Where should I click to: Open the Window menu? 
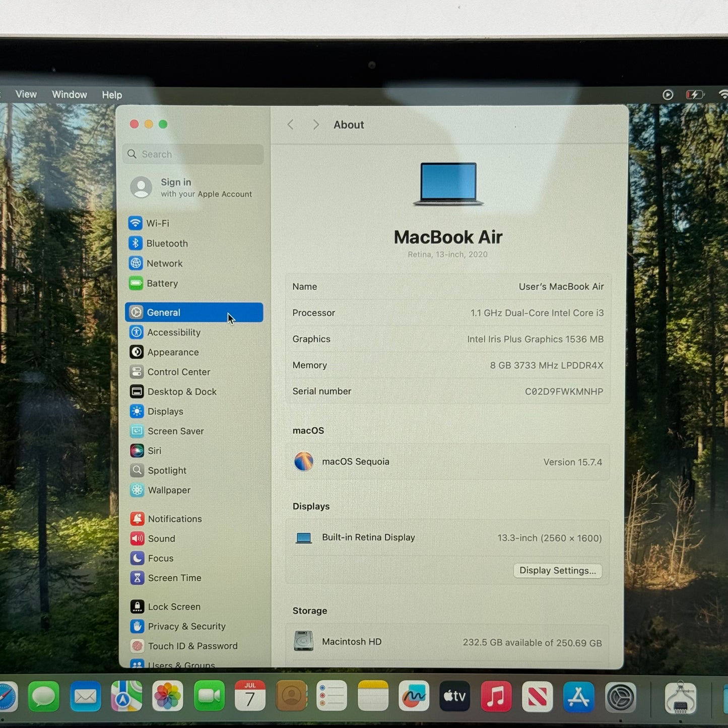pyautogui.click(x=70, y=94)
